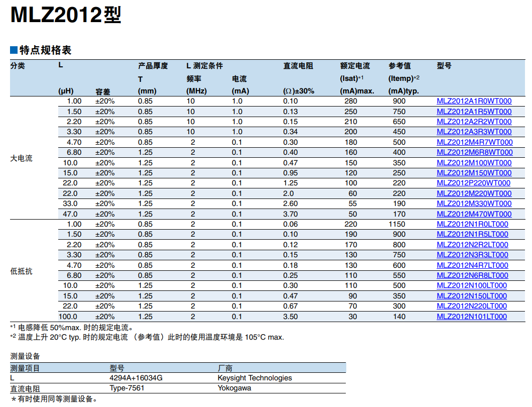The image size is (532, 407).
Task: Select the MLZ2012N220LT000 link
Action: (x=472, y=307)
